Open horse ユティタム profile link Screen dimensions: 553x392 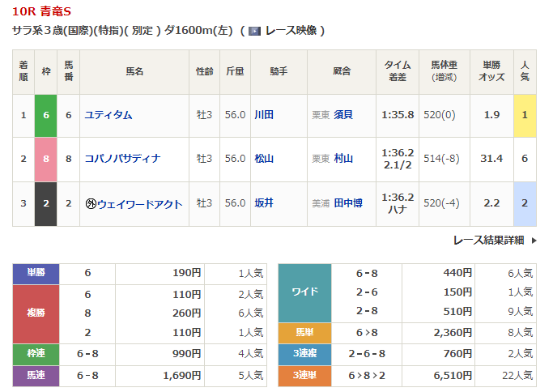click(x=108, y=115)
